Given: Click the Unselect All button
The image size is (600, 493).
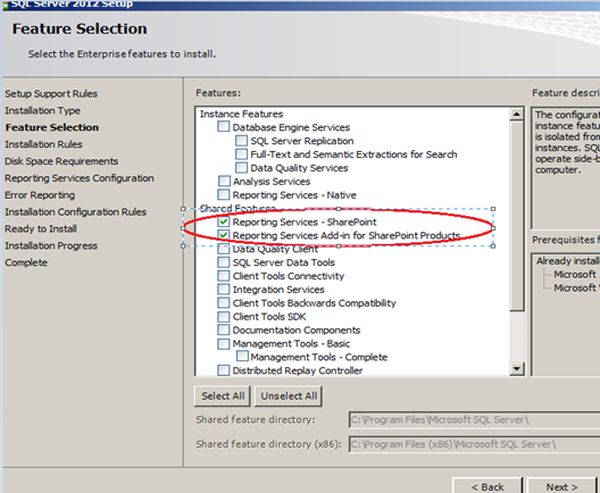Looking at the screenshot, I should point(289,396).
